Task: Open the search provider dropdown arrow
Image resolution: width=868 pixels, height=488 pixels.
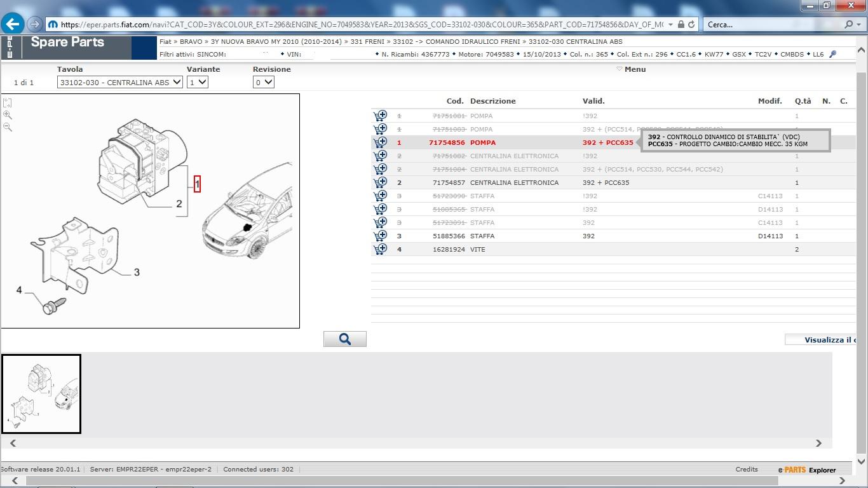Action: [858, 25]
